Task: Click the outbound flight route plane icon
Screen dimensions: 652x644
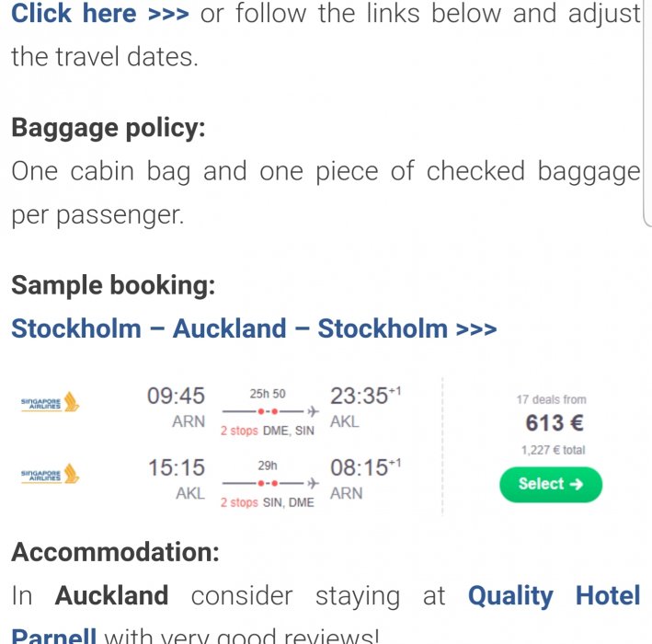Action: (x=313, y=410)
